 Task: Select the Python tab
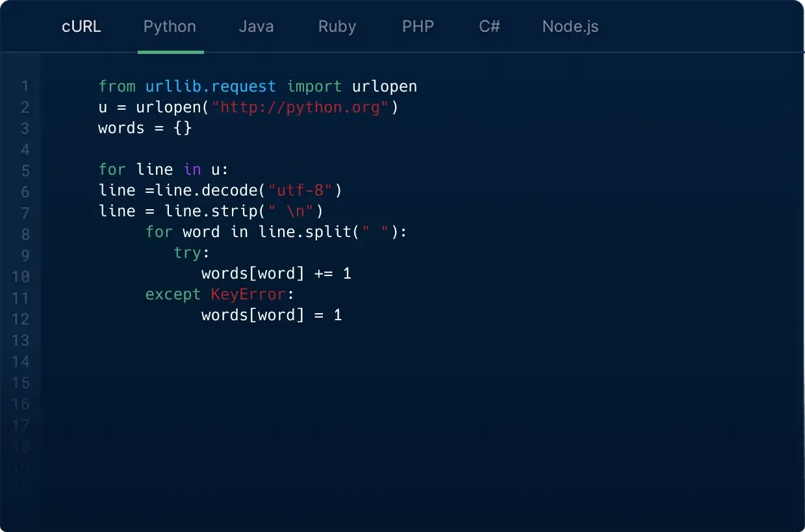click(170, 27)
